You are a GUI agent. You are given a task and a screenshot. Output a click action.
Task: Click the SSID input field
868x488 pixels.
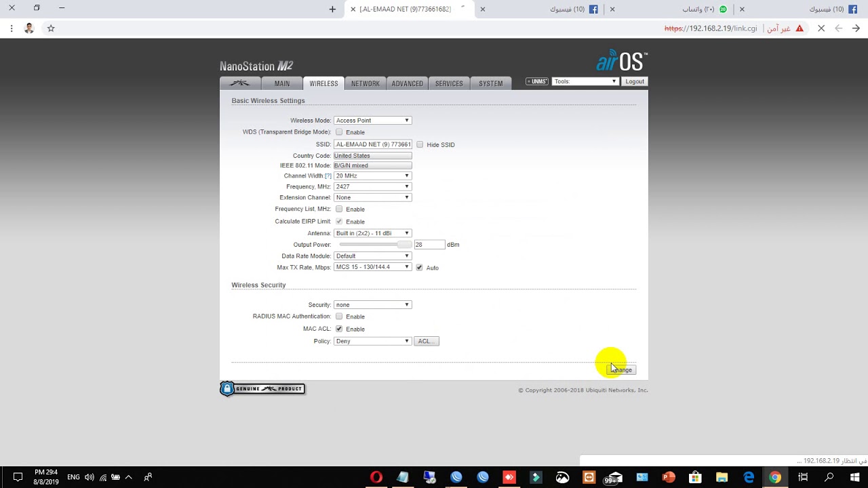[372, 144]
